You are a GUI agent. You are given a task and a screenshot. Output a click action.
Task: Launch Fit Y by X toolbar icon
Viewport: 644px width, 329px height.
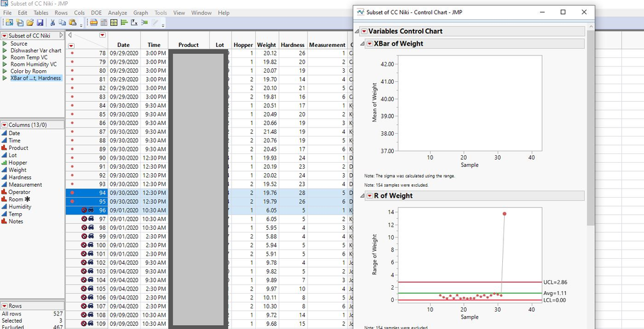(134, 23)
